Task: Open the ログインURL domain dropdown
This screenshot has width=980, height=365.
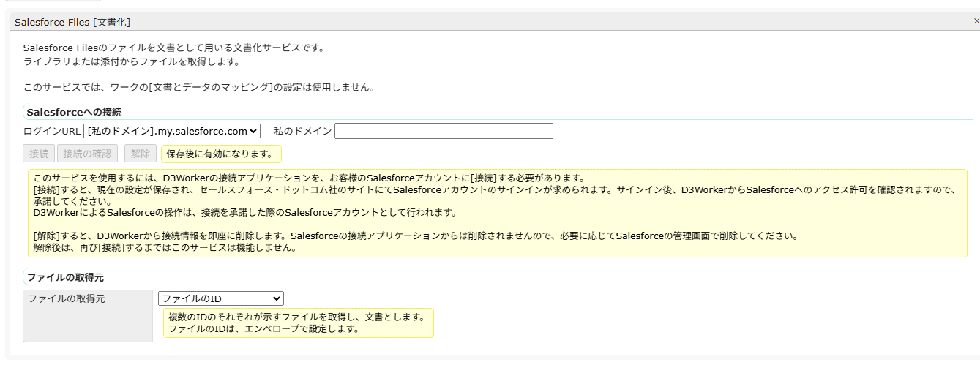Action: coord(172,131)
